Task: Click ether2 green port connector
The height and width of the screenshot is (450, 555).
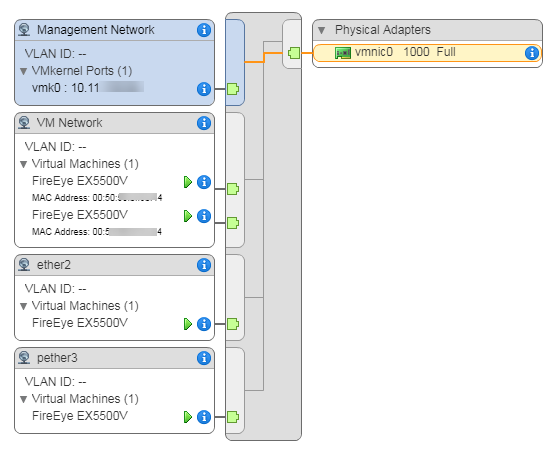Action: point(233,324)
